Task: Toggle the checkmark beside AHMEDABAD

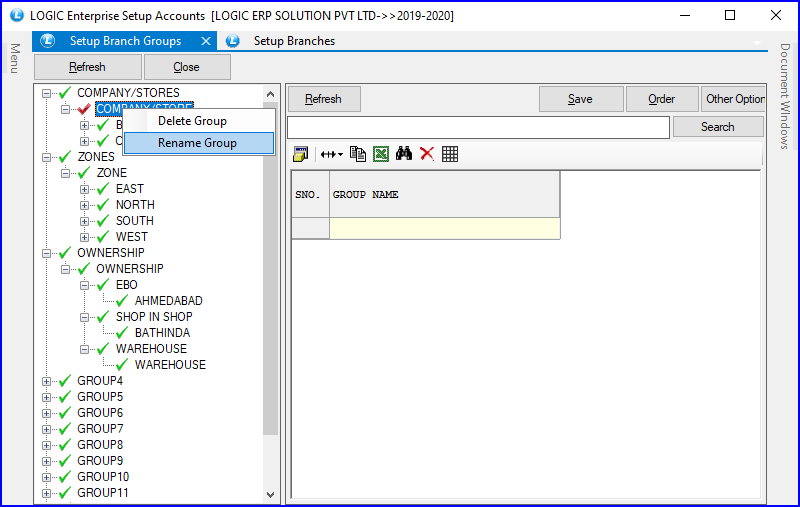Action: tap(122, 301)
